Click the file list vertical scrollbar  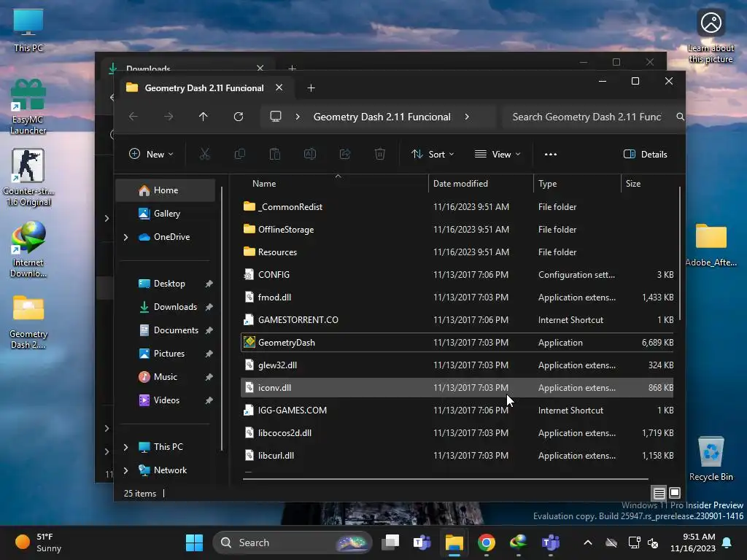click(x=680, y=253)
